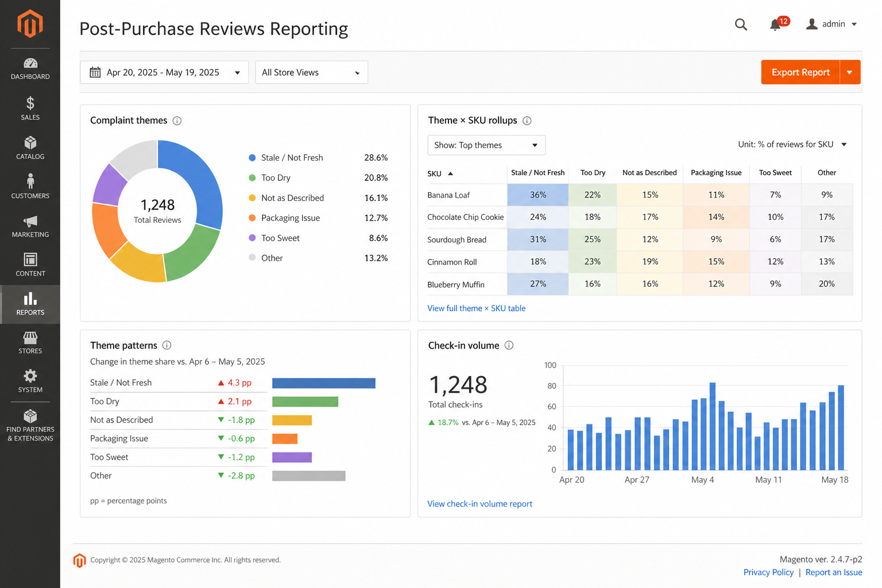The height and width of the screenshot is (588, 882).
Task: Click the Other column header in SKU table
Action: (827, 173)
